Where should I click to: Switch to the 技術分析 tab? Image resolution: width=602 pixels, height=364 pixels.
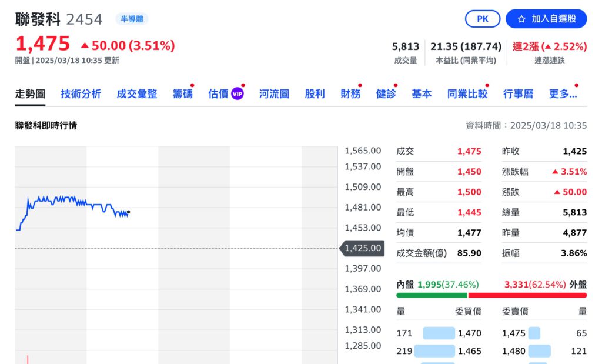(x=81, y=94)
